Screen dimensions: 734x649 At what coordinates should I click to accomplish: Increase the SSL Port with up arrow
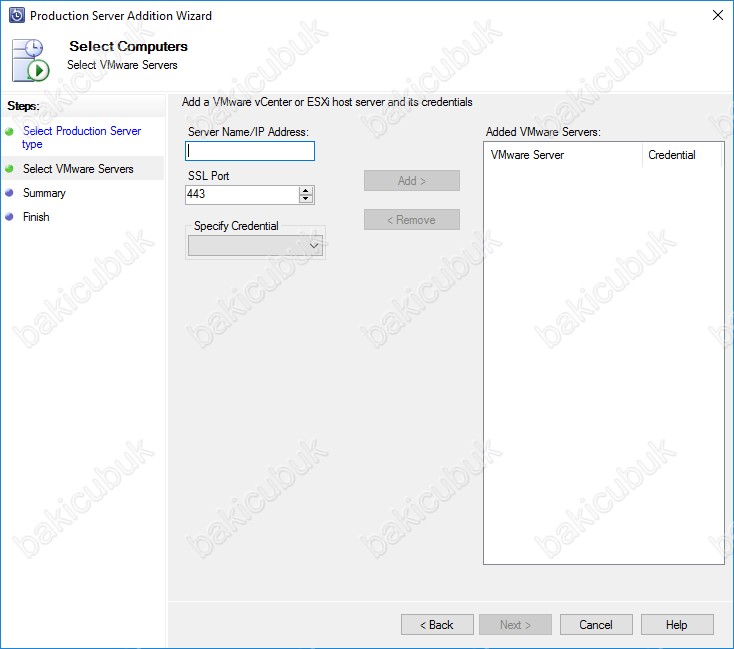tap(306, 191)
